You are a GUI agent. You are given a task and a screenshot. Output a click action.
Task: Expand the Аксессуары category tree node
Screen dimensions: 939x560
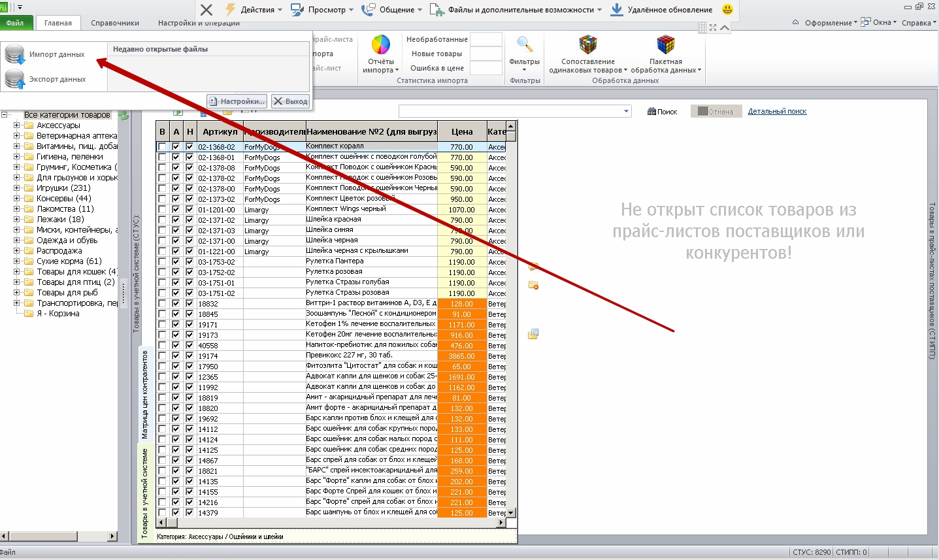pyautogui.click(x=16, y=125)
